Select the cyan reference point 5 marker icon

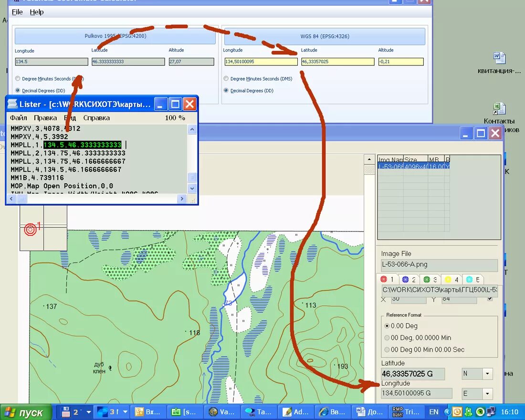(x=469, y=279)
